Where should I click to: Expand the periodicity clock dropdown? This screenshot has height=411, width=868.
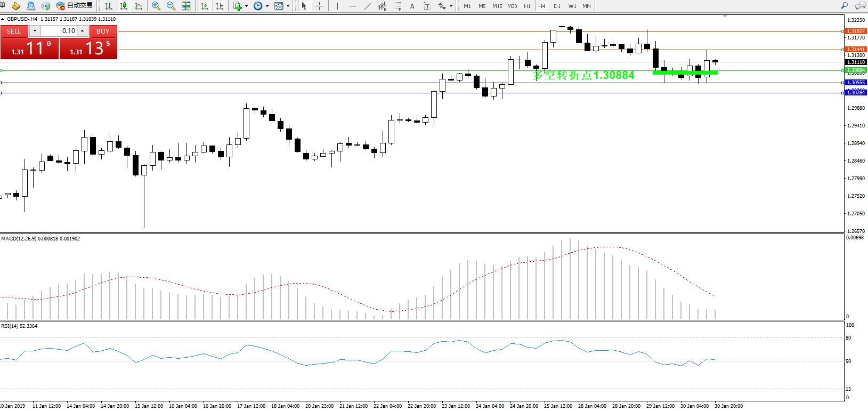pos(267,6)
